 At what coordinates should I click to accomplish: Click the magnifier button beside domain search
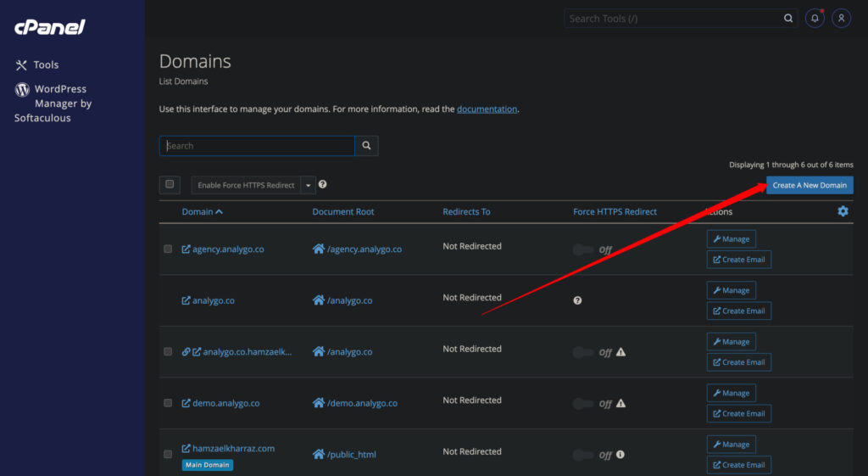coord(366,146)
